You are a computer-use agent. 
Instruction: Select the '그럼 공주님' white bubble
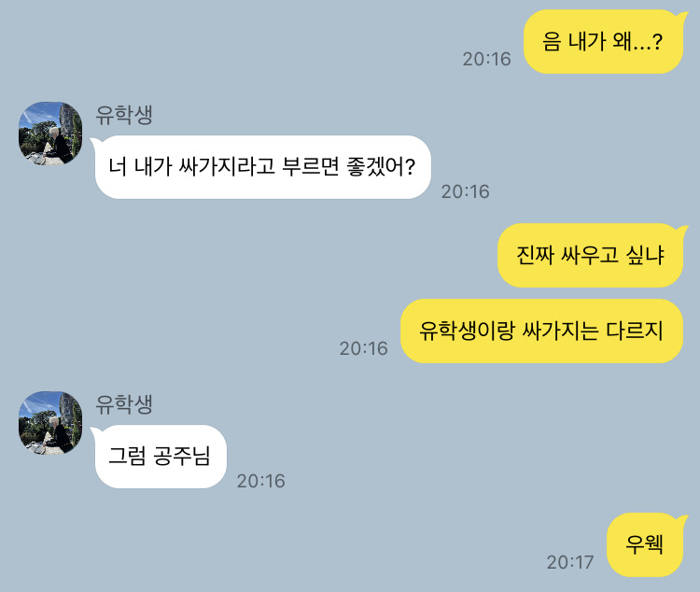pyautogui.click(x=161, y=457)
